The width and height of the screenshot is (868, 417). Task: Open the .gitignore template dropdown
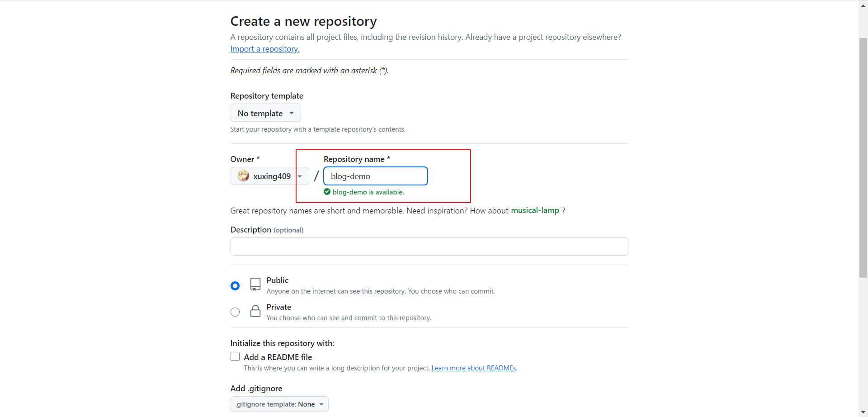pyautogui.click(x=279, y=404)
